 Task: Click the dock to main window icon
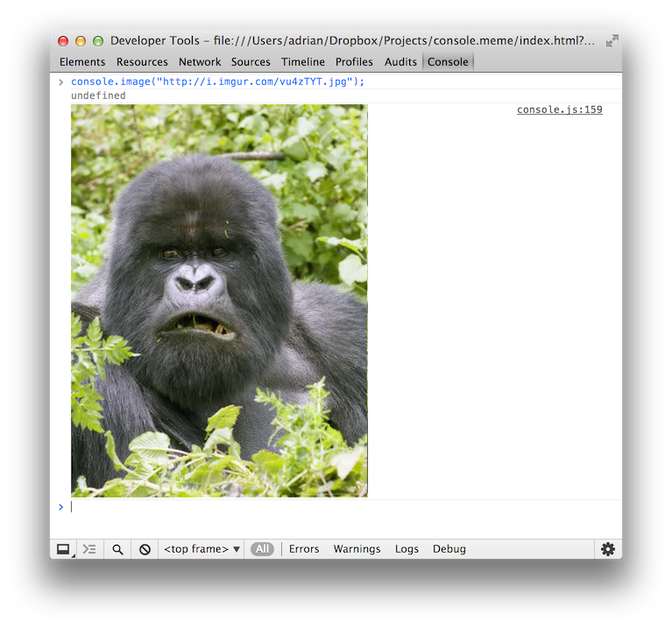[63, 549]
